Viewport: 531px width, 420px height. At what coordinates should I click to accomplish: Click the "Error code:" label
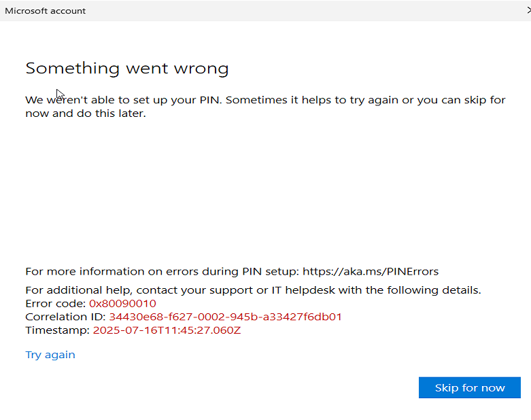click(56, 304)
